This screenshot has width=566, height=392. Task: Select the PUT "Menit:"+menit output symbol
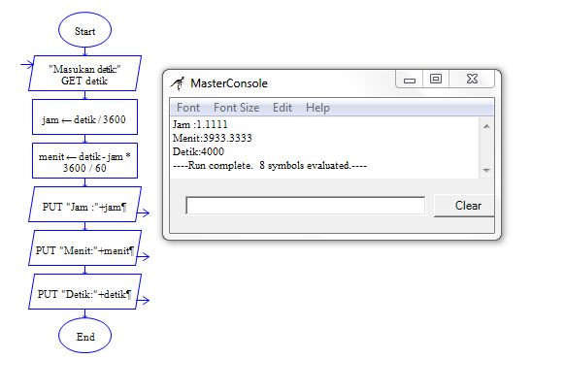84,248
